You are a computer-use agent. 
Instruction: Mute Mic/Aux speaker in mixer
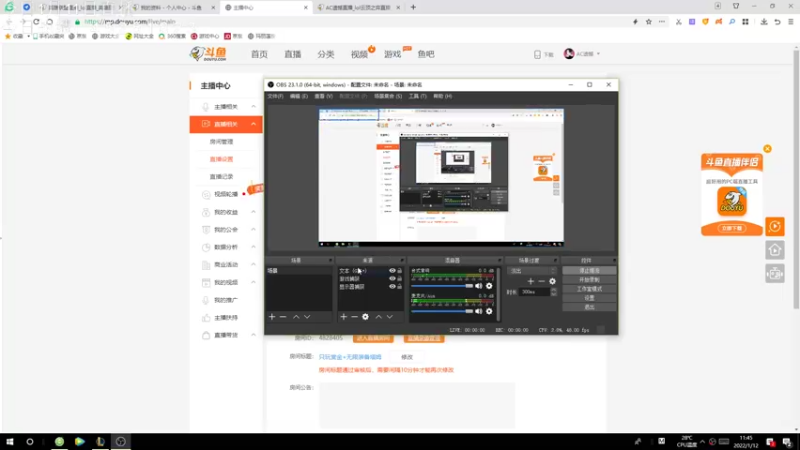pyautogui.click(x=479, y=311)
